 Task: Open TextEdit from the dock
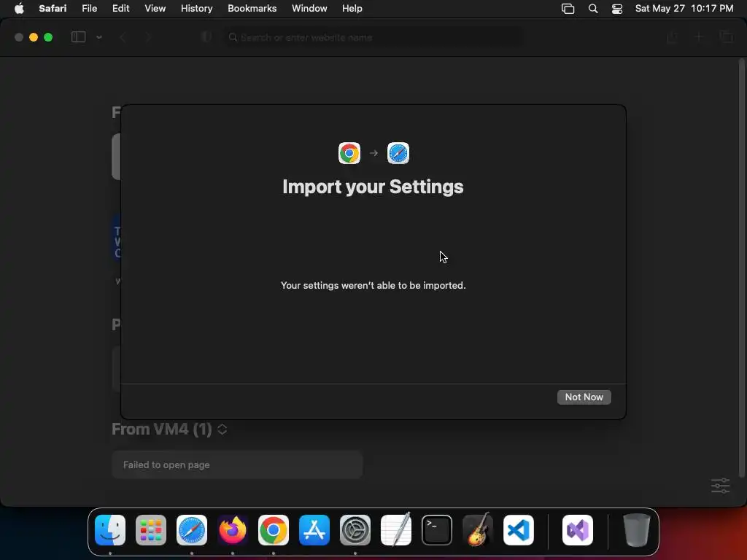click(396, 530)
